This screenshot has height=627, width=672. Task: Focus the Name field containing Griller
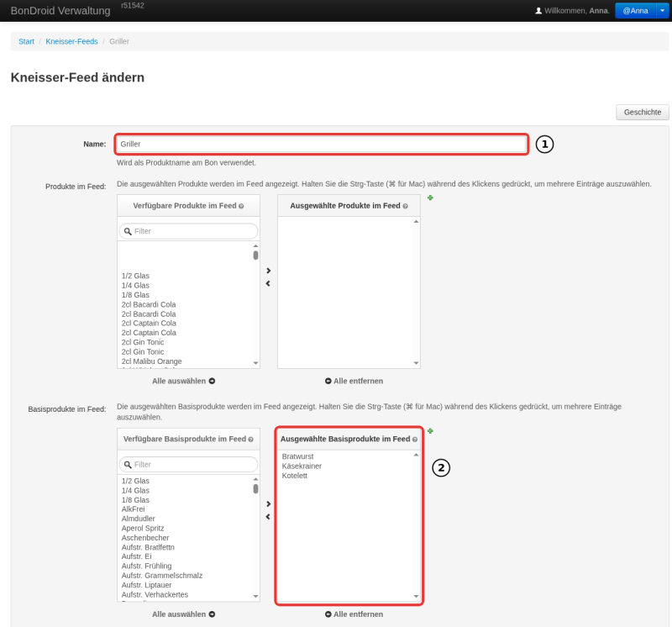point(322,144)
